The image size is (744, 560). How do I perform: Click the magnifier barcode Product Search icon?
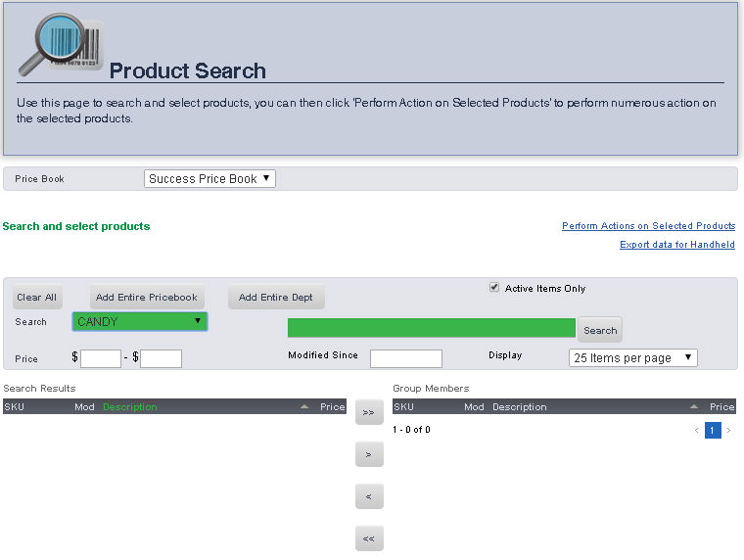[x=57, y=44]
